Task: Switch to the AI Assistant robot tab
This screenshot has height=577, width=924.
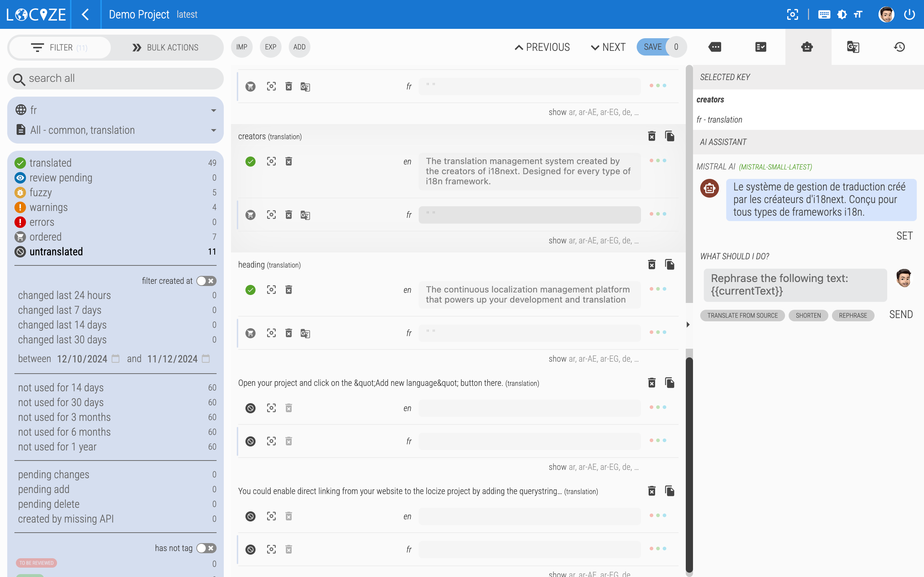Action: pos(806,47)
